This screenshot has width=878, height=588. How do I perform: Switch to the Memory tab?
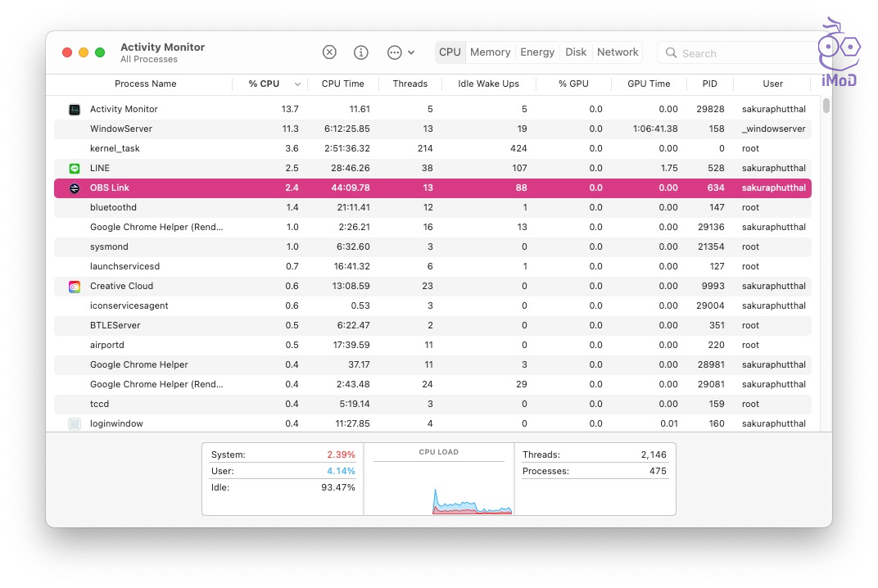(490, 52)
